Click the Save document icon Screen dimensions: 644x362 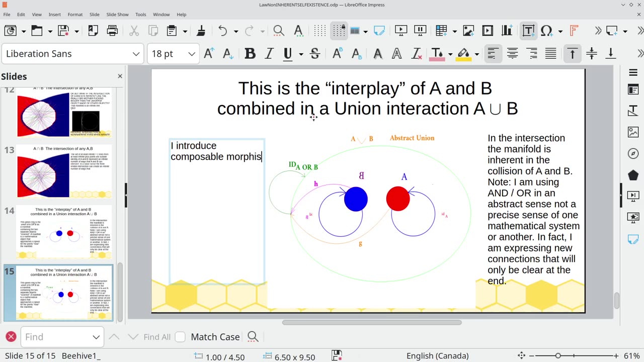click(63, 31)
